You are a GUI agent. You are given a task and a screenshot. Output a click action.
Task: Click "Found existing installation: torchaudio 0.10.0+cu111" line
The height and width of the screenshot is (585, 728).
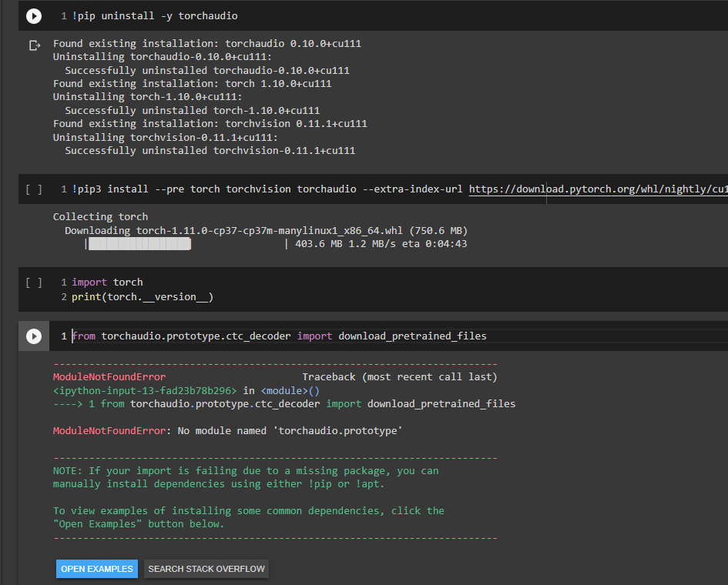(207, 44)
